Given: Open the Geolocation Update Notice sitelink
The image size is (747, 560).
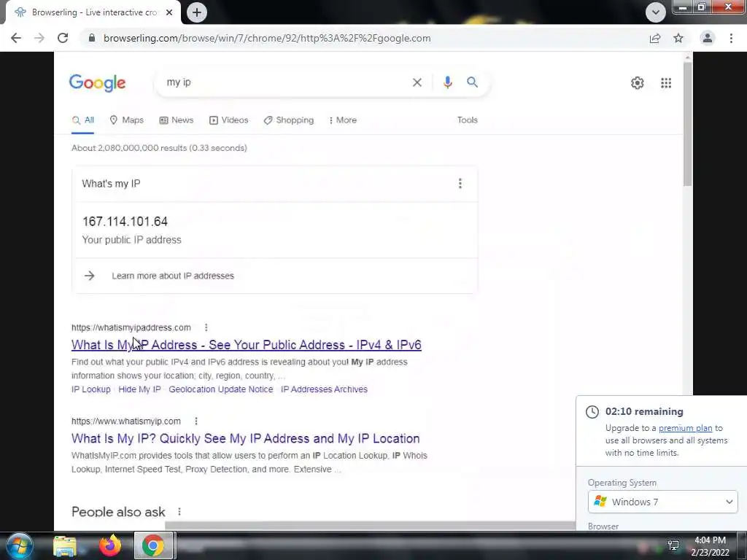Looking at the screenshot, I should [220, 389].
